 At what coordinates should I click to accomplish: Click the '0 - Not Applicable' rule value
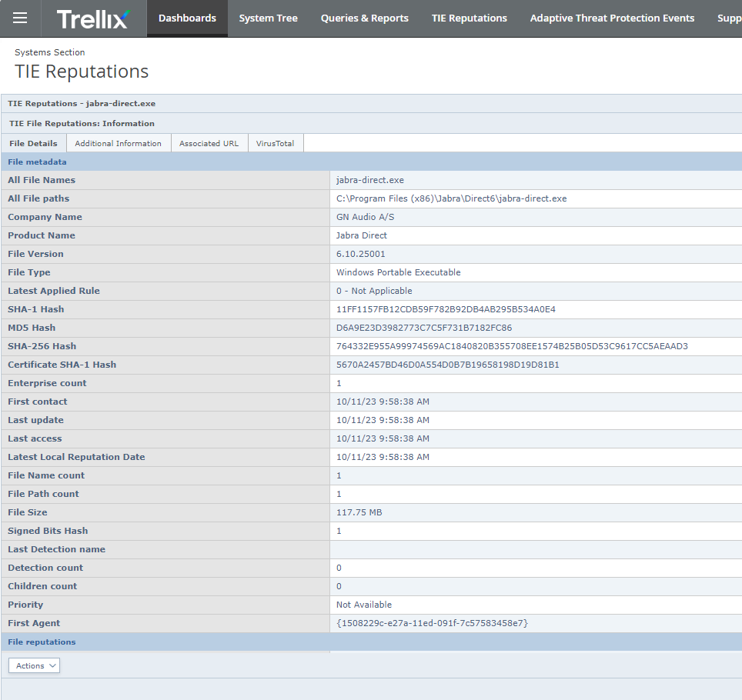(374, 291)
